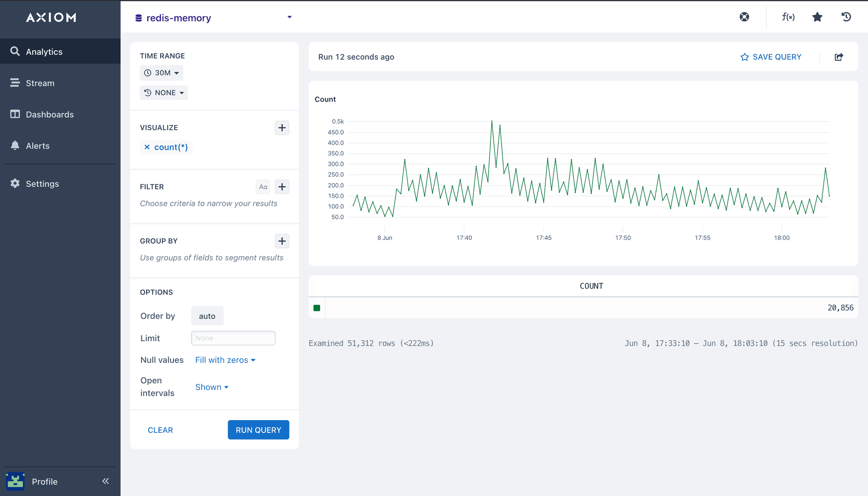868x496 pixels.
Task: Toggle case sensitivity with the Aa icon
Action: click(263, 187)
